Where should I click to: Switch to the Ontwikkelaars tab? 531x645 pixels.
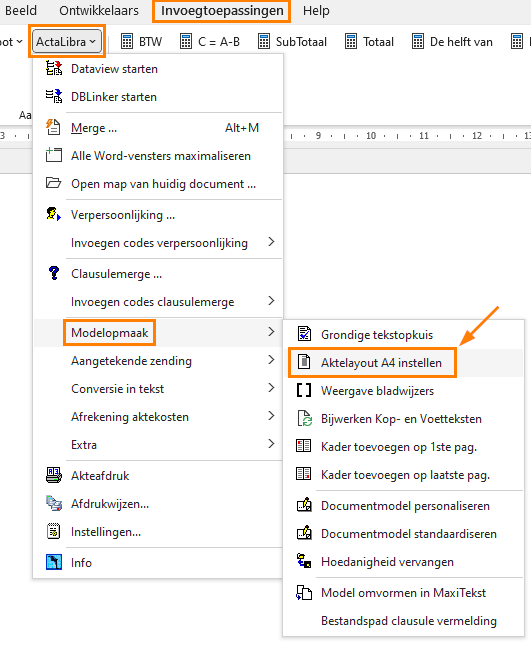99,10
